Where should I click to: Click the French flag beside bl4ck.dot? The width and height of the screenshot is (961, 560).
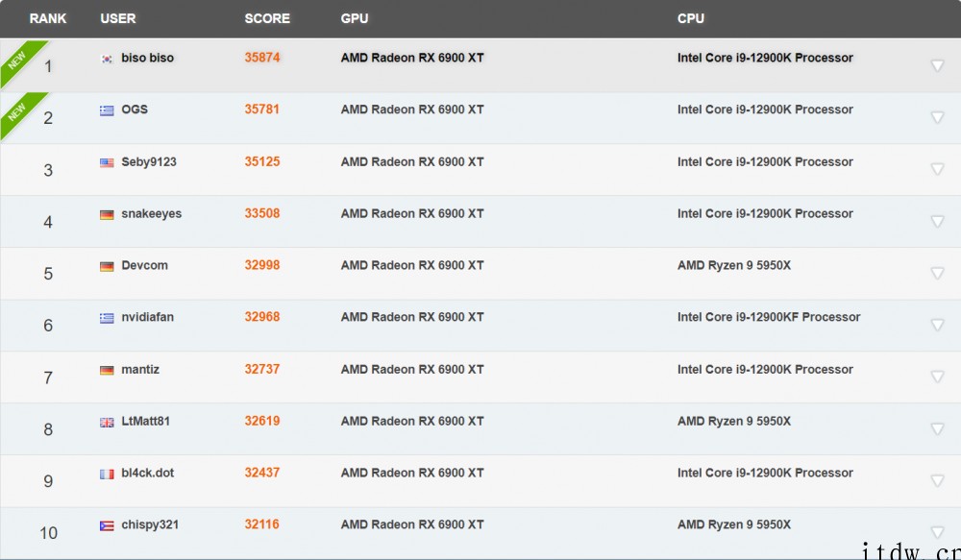[x=107, y=474]
